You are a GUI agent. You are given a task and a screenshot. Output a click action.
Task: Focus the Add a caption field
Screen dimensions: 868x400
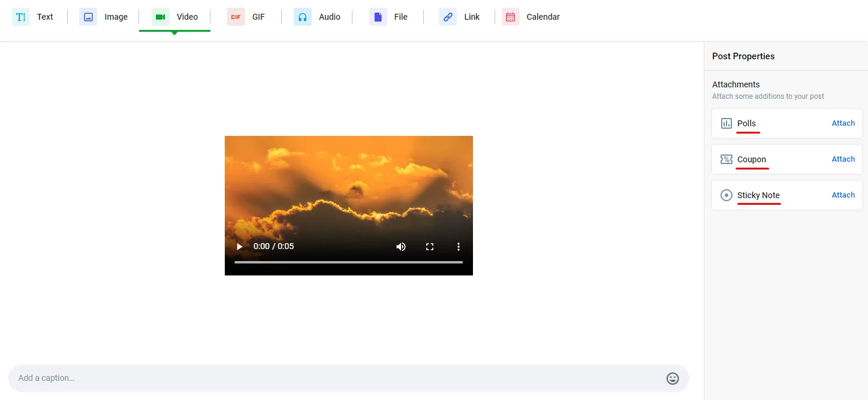pos(349,378)
